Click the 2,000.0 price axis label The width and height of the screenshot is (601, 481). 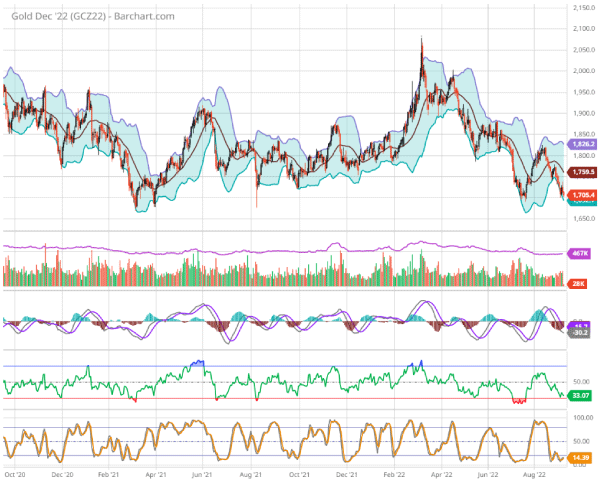pyautogui.click(x=583, y=71)
